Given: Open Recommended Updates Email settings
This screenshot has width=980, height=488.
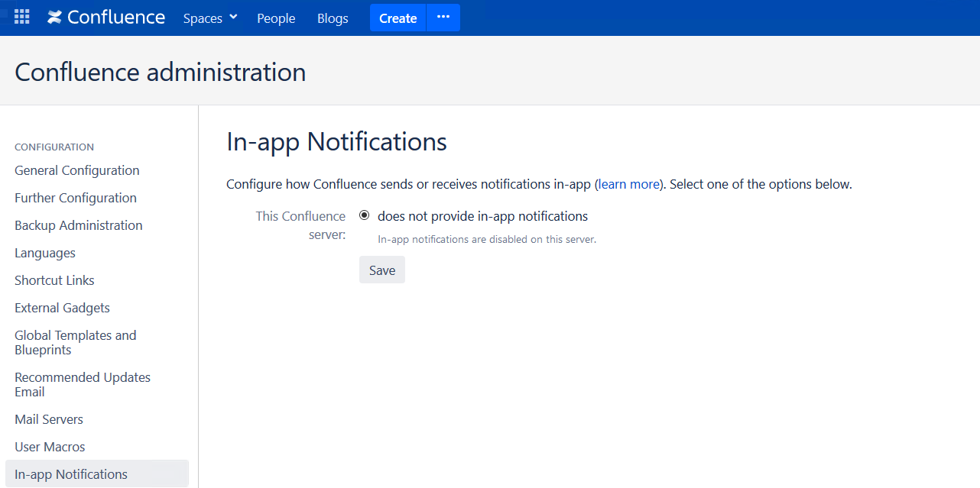Looking at the screenshot, I should tap(83, 384).
